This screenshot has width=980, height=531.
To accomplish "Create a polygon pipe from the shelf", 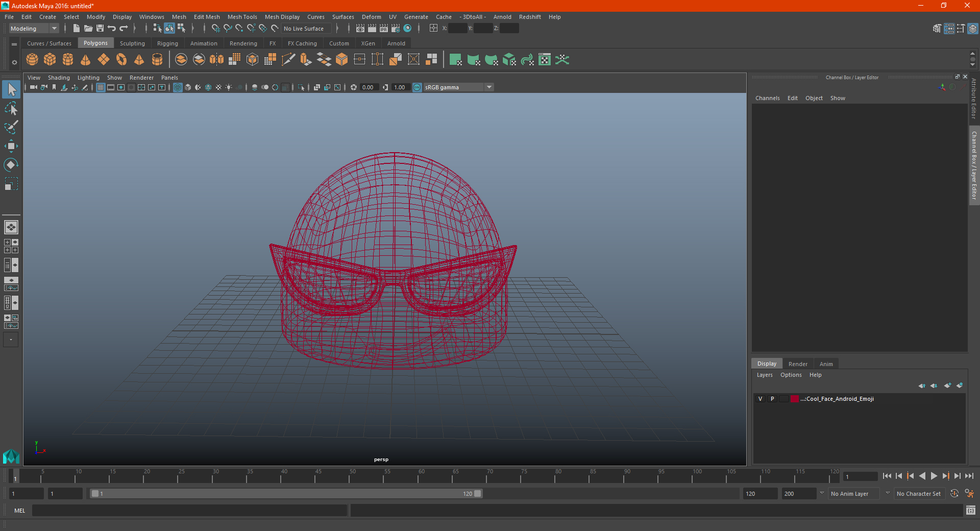I will click(x=157, y=60).
